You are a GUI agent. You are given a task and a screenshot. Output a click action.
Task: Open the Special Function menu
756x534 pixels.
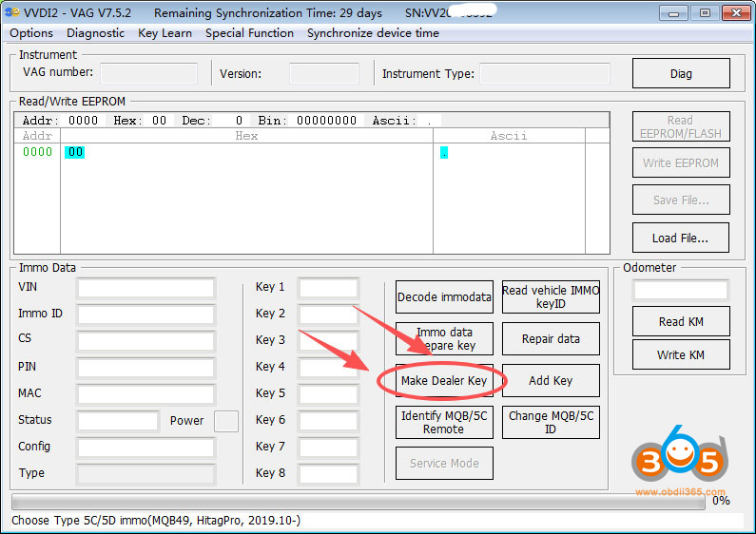pyautogui.click(x=249, y=33)
